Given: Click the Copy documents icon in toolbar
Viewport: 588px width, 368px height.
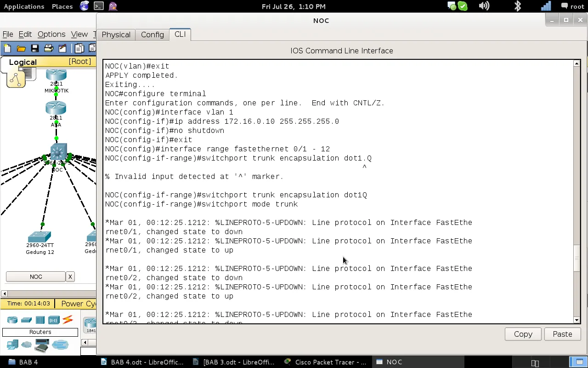Looking at the screenshot, I should click(x=79, y=48).
